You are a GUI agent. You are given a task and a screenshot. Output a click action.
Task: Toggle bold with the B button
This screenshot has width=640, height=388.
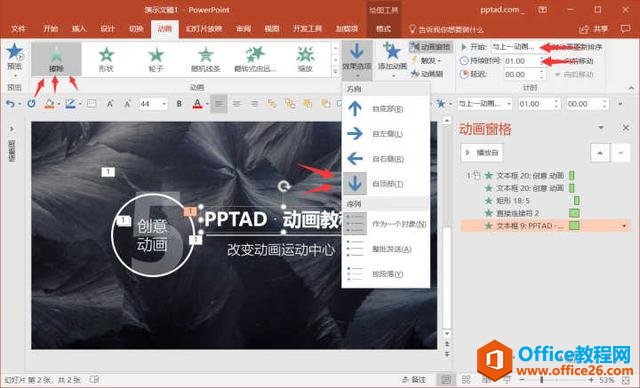(179, 104)
